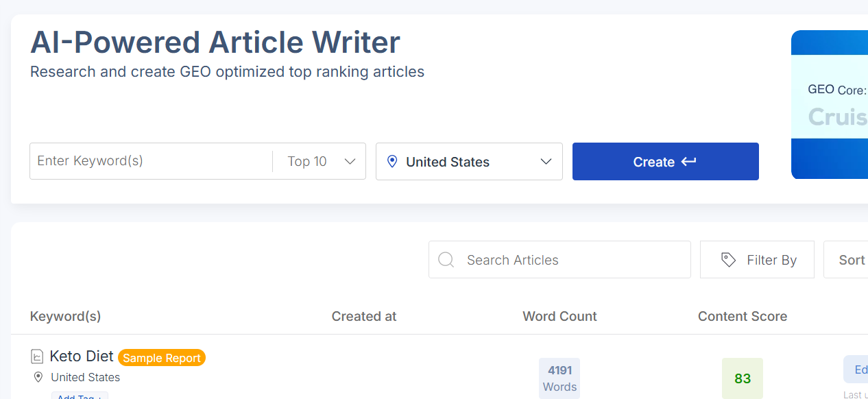Click the location pin in country selector
Image resolution: width=868 pixels, height=399 pixels.
click(x=391, y=161)
